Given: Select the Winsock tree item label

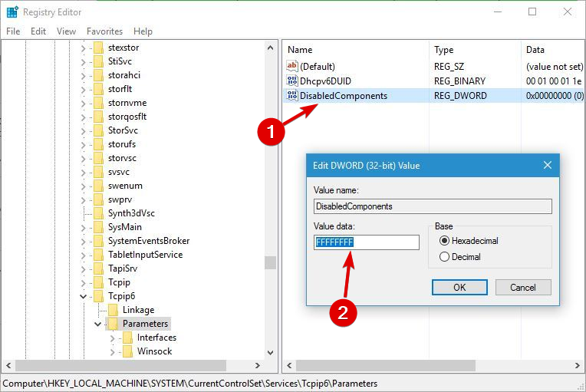Looking at the screenshot, I should [154, 351].
